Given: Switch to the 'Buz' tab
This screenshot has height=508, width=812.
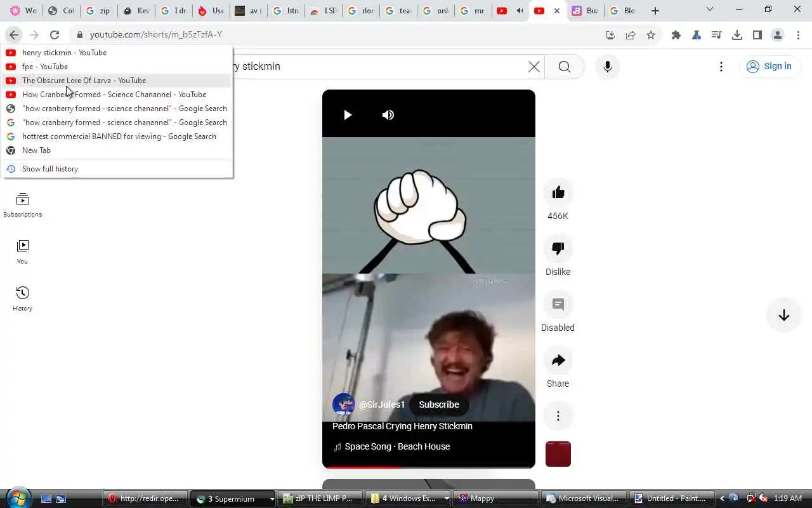Looking at the screenshot, I should [586, 11].
